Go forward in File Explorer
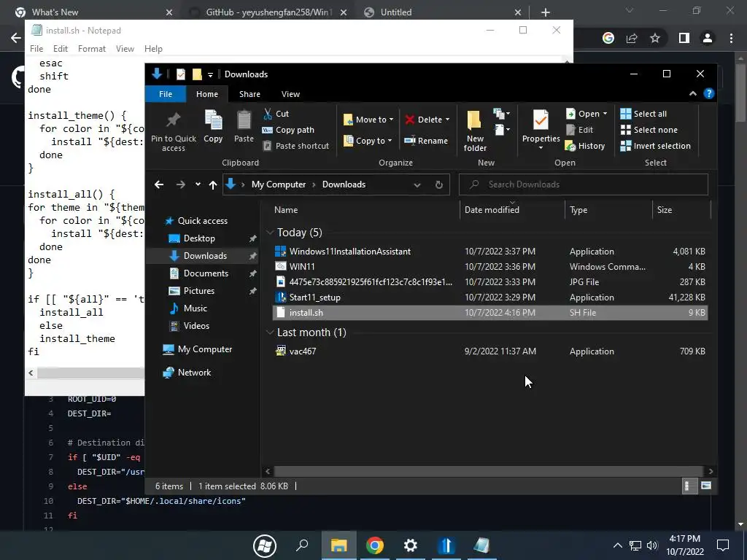This screenshot has height=560, width=747. click(181, 184)
